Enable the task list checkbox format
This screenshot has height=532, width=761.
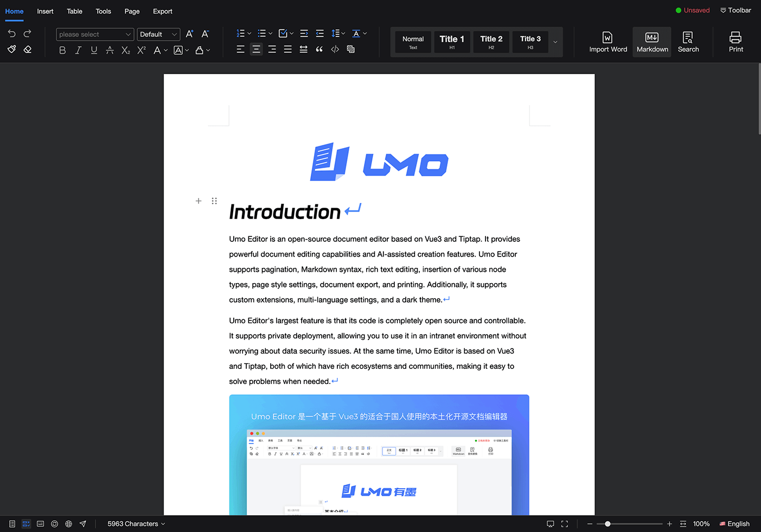click(283, 33)
